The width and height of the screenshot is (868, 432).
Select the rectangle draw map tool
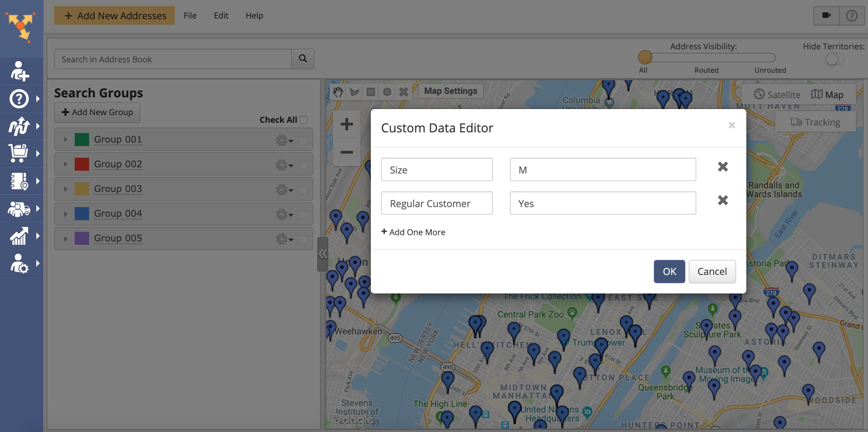click(371, 92)
